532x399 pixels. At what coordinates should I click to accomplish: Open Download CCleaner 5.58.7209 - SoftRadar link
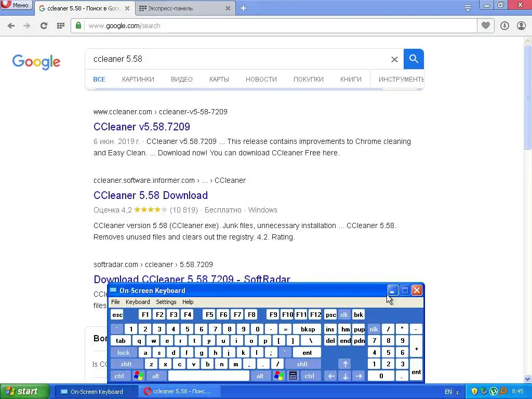pos(192,279)
